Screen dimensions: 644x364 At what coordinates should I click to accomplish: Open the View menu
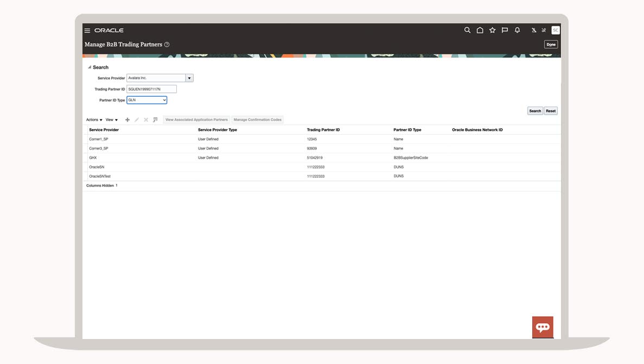pos(112,120)
